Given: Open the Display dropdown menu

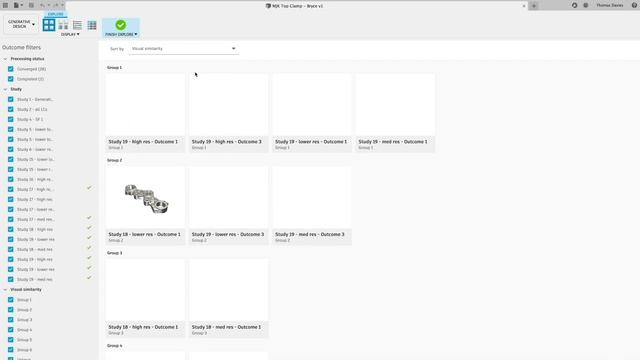Looking at the screenshot, I should coord(70,34).
